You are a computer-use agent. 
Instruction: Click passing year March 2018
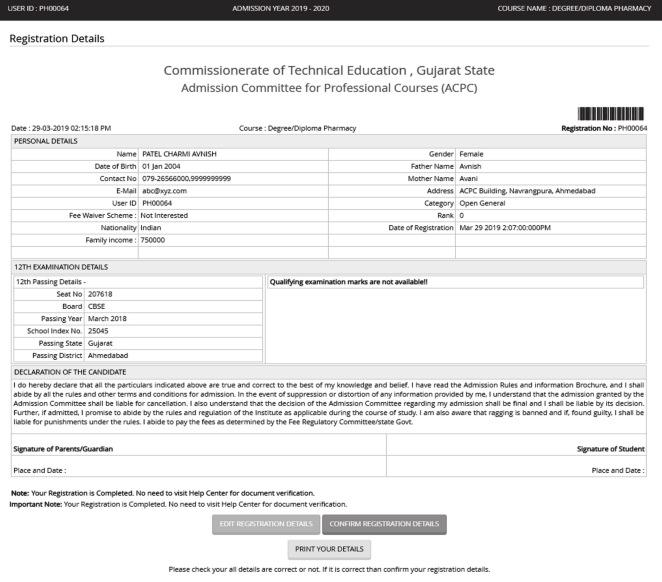(107, 318)
